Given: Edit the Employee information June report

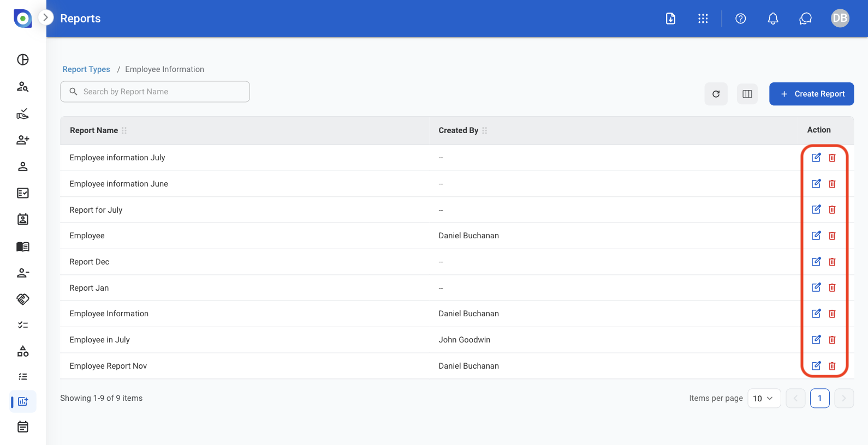Looking at the screenshot, I should [816, 184].
